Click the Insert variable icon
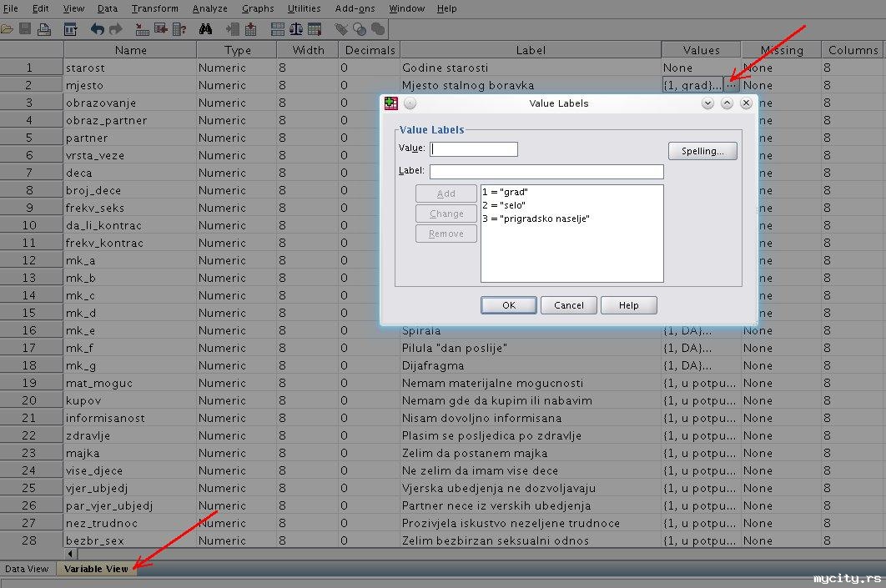Screen dimensions: 886x588 point(250,29)
